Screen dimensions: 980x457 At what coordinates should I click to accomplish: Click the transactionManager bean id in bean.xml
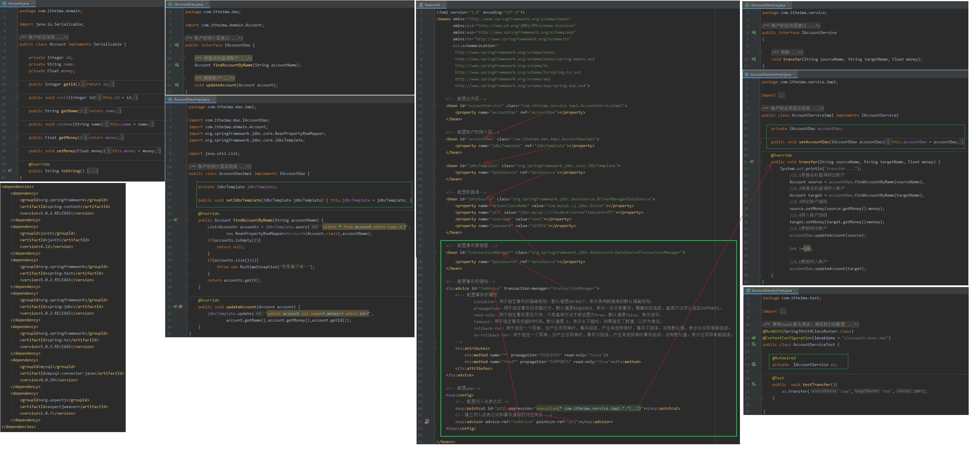(x=490, y=253)
